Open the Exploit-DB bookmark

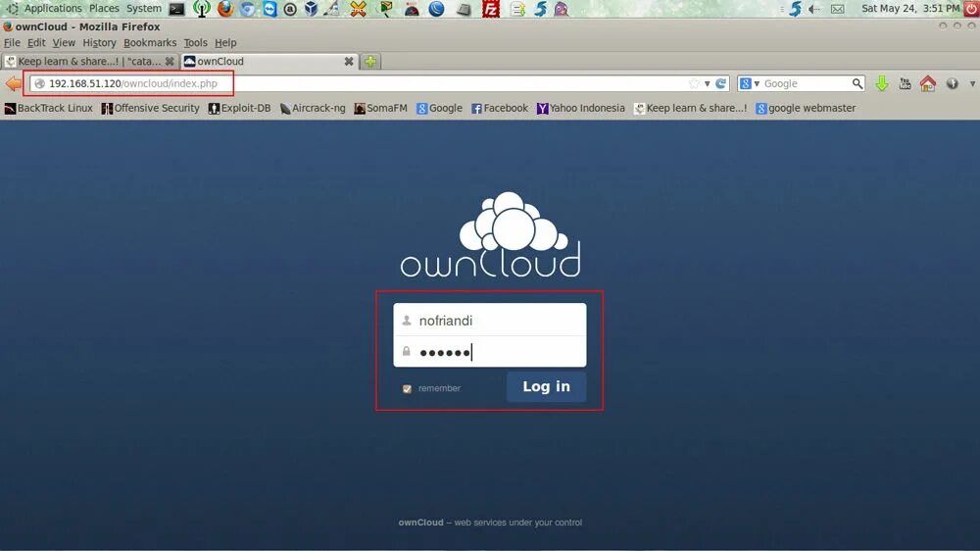tap(239, 108)
